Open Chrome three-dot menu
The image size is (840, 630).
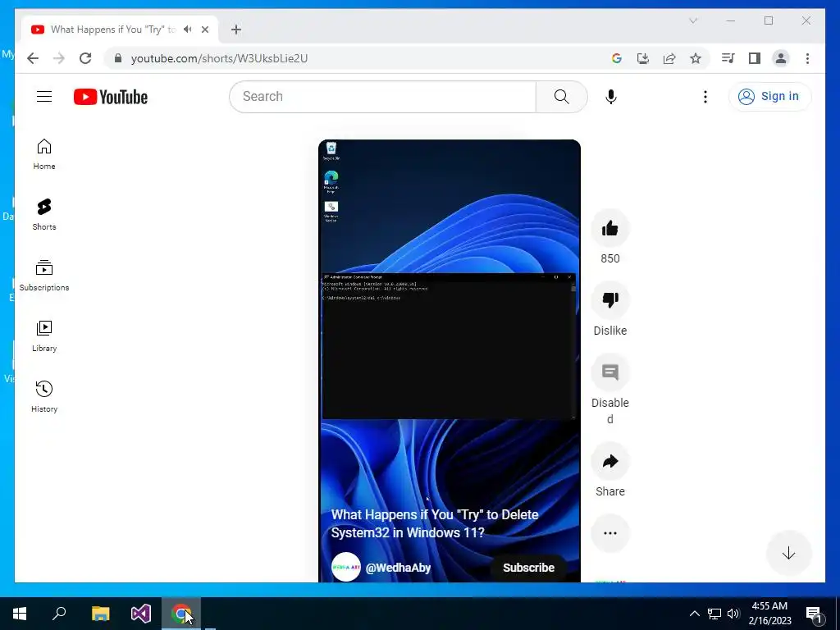pyautogui.click(x=807, y=58)
